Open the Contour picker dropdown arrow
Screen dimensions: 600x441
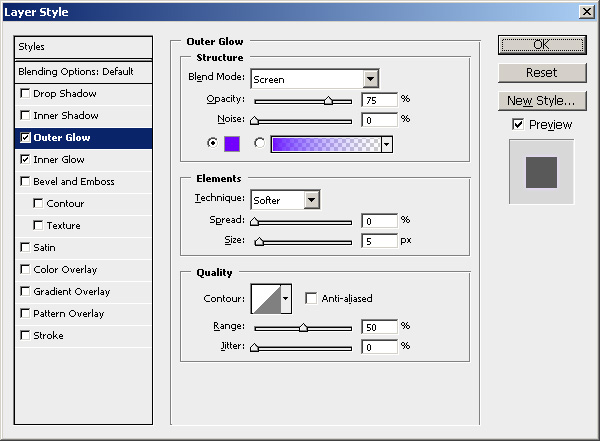coord(286,299)
